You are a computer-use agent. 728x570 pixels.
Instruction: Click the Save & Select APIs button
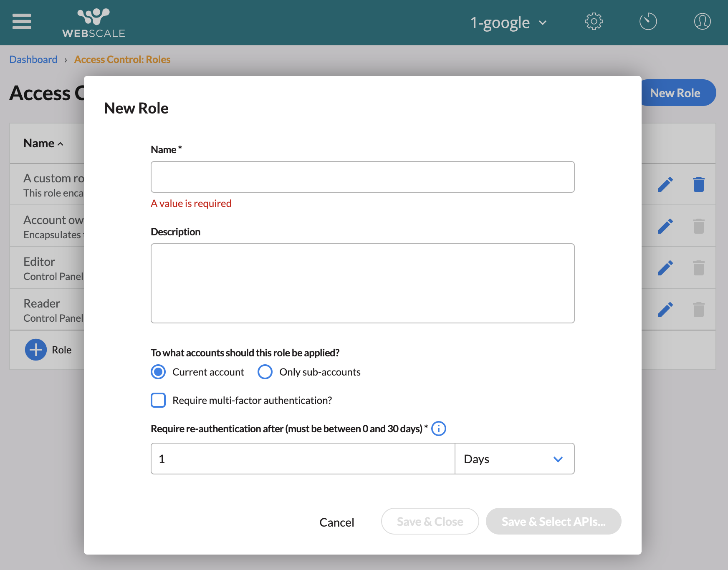coord(553,522)
